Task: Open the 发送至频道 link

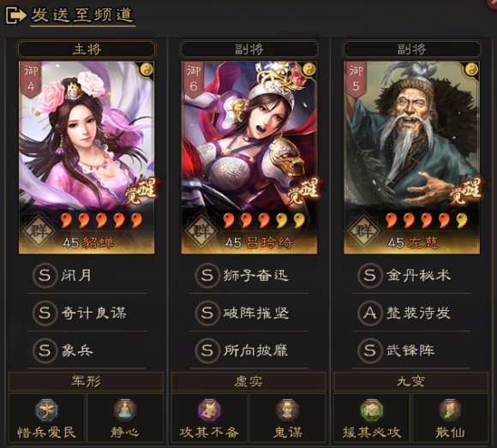Action: [x=82, y=15]
